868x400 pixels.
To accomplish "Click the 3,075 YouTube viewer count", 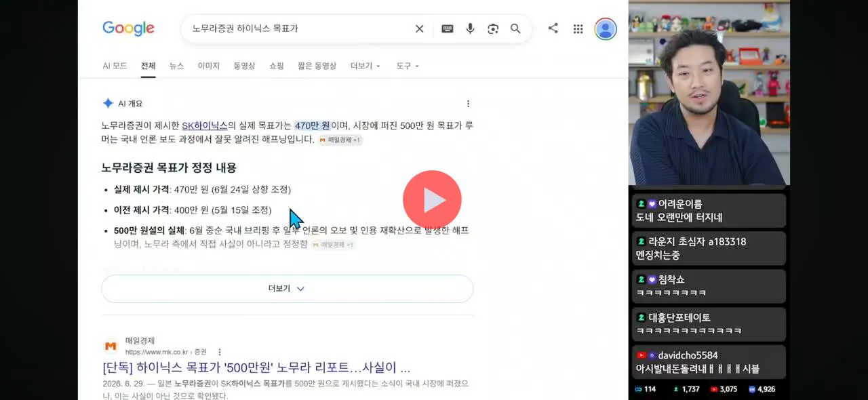I will [723, 389].
